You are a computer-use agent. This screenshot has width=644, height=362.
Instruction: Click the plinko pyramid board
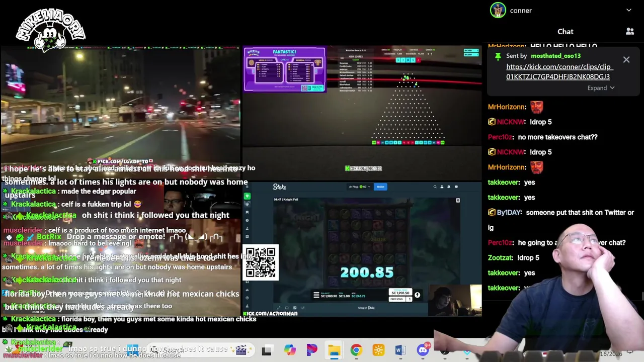tap(408, 108)
